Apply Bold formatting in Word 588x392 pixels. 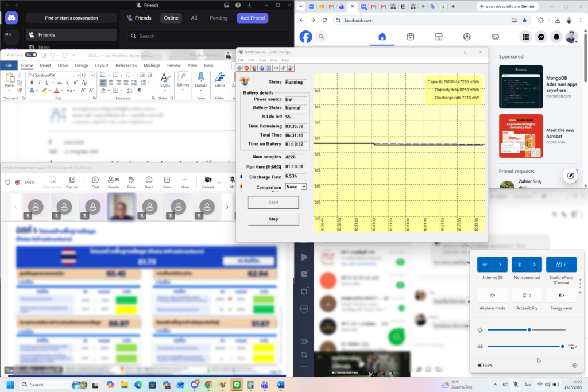click(32, 83)
